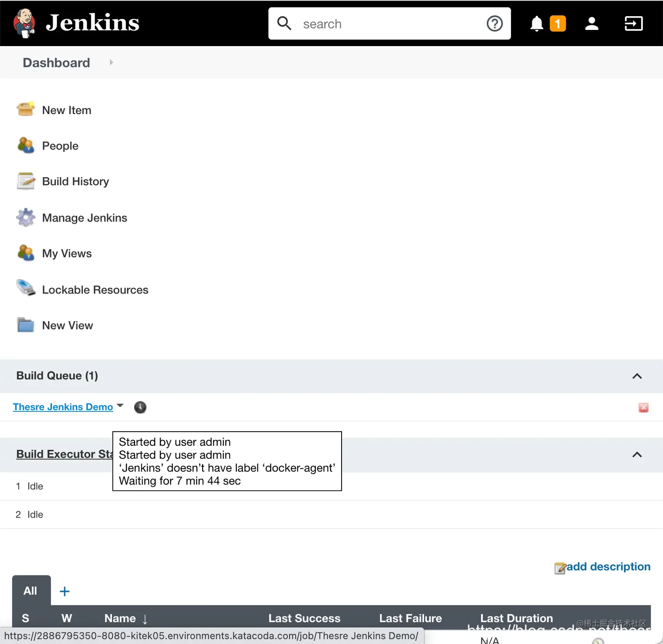Click the orange notification count badge
This screenshot has height=644, width=663.
tap(558, 23)
